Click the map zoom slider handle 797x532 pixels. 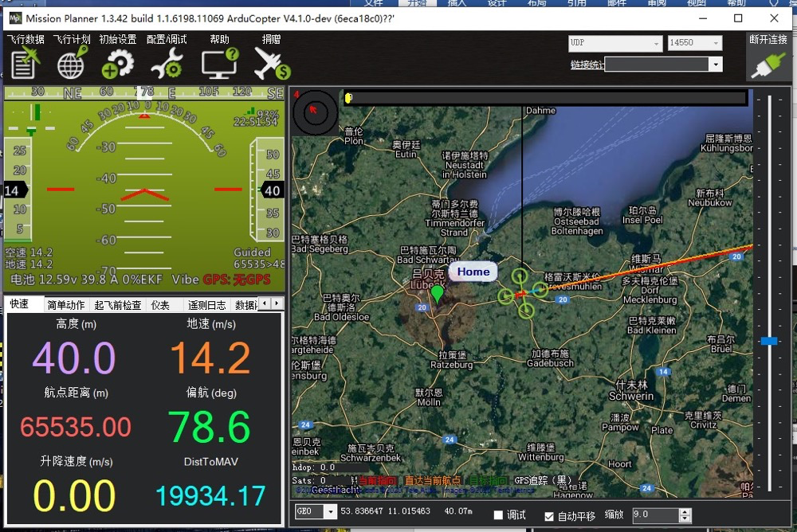click(x=769, y=340)
